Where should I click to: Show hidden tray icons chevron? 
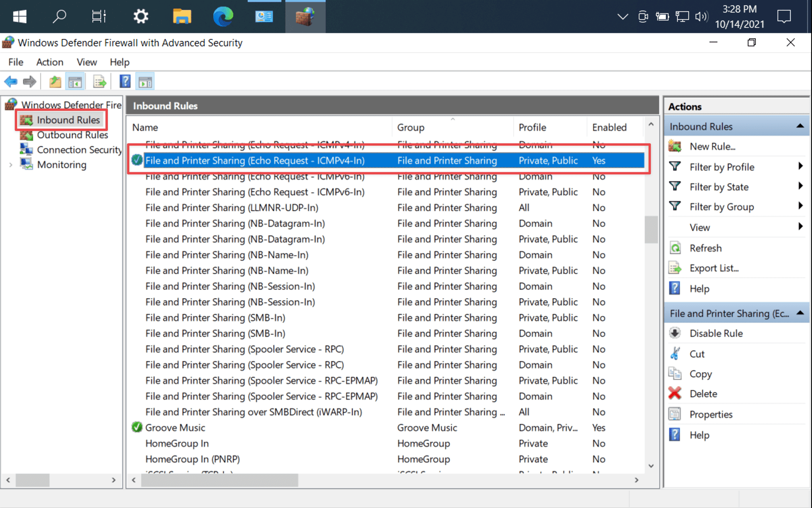click(x=622, y=16)
